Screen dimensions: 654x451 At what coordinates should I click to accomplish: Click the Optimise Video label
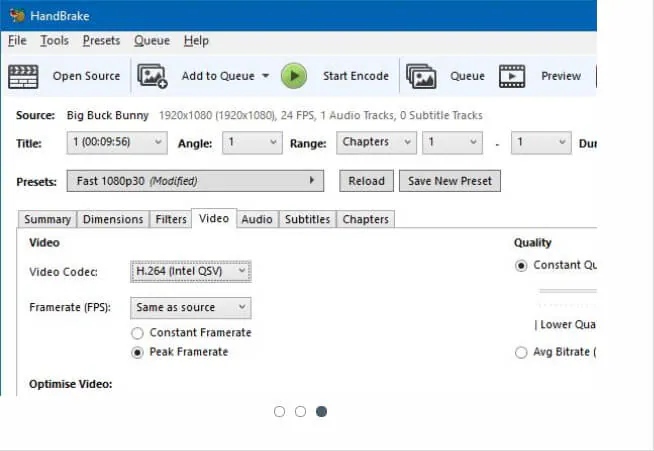click(x=70, y=384)
